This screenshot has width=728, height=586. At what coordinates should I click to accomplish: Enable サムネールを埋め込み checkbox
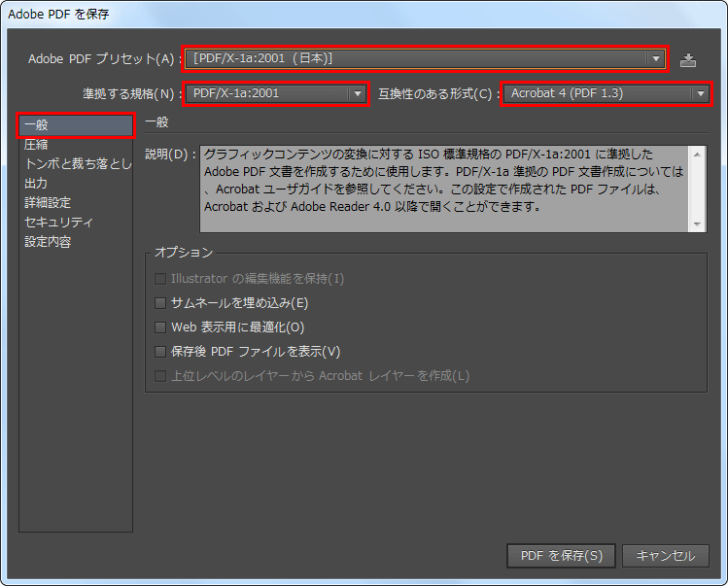coord(160,303)
